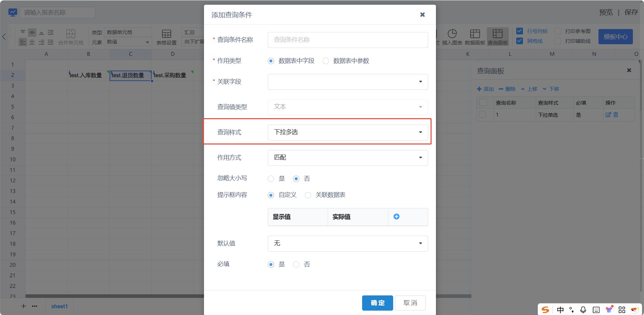644x315 pixels.
Task: Open the 数据面板 toolbar icon
Action: (x=475, y=34)
